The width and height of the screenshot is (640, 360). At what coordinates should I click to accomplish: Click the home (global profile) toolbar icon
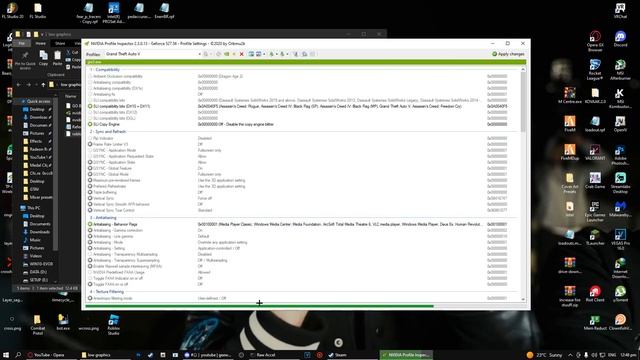point(206,54)
